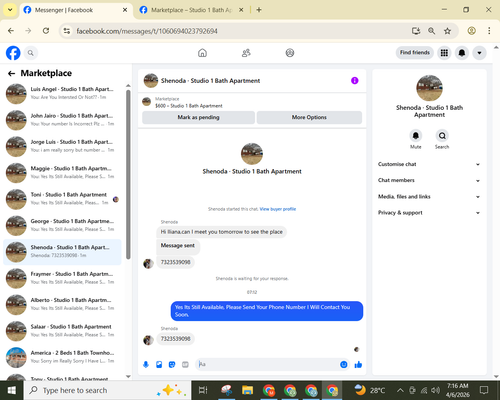
Task: Click the conversation list scrollbar
Action: point(128,174)
